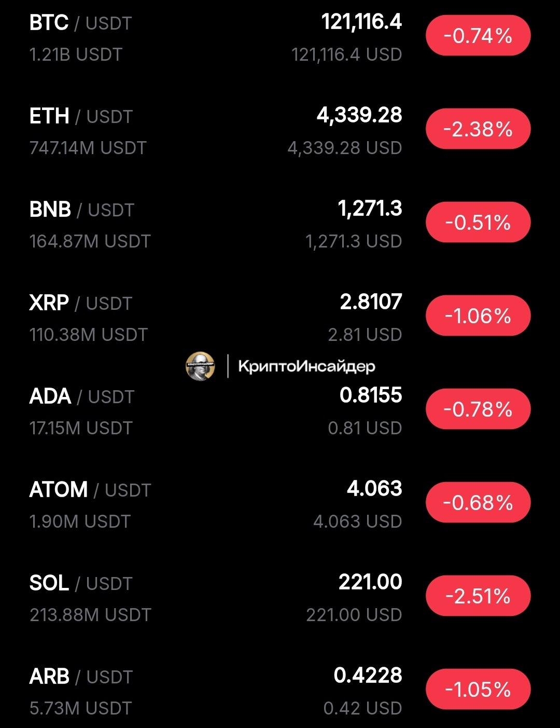The width and height of the screenshot is (560, 728).
Task: Click the BTC price 121,116.4
Action: (x=361, y=22)
